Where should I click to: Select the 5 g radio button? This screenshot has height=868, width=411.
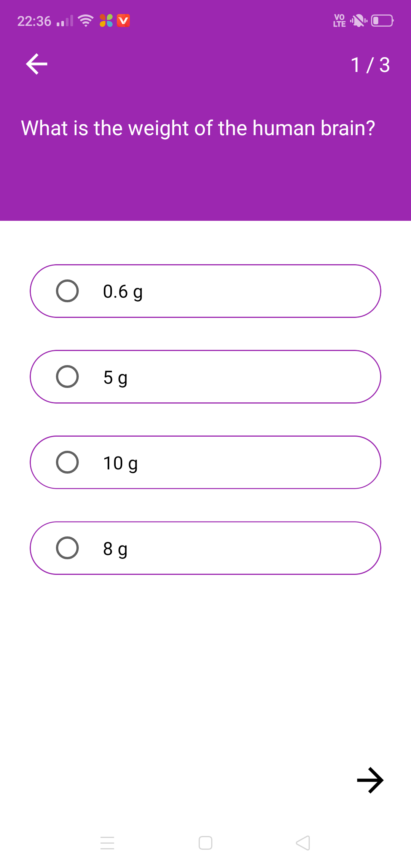click(x=67, y=377)
